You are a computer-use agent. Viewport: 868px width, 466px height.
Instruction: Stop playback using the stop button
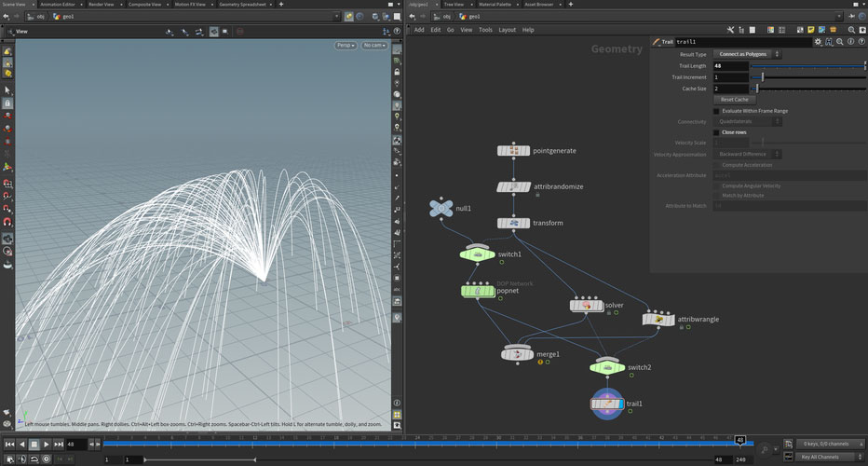pyautogui.click(x=34, y=445)
